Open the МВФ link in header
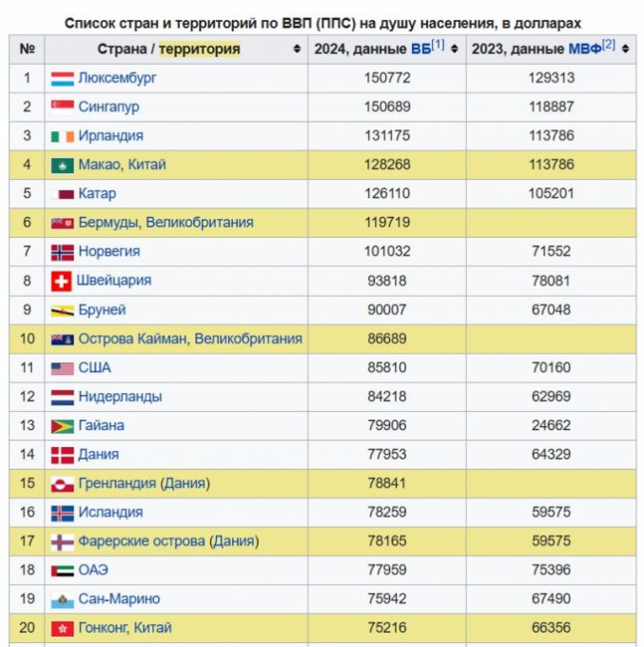This screenshot has height=647, width=644. click(x=584, y=49)
